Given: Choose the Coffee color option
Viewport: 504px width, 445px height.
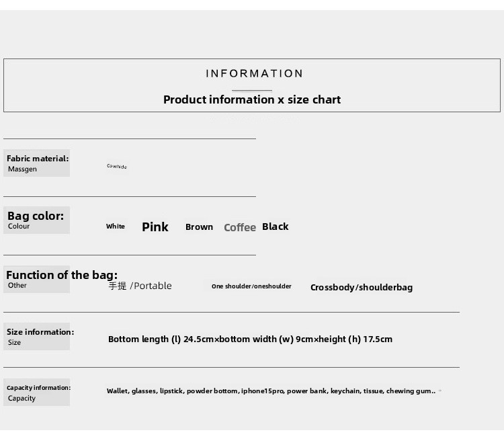Looking at the screenshot, I should [x=240, y=228].
